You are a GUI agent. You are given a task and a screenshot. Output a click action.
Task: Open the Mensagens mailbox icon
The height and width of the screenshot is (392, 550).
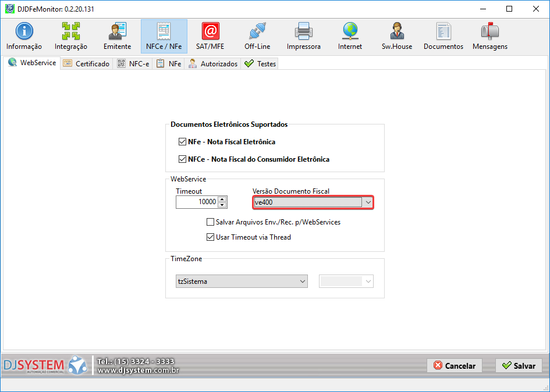pos(489,36)
